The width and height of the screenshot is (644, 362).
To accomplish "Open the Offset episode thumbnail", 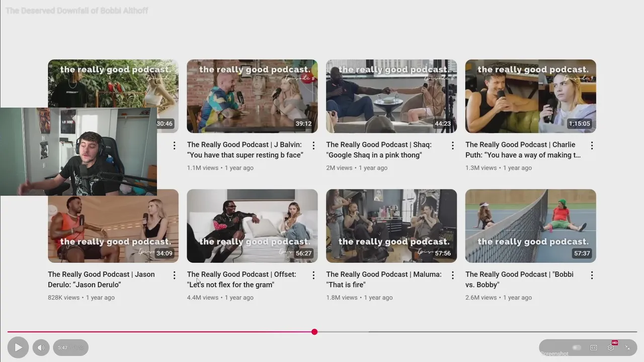I will pos(252,226).
